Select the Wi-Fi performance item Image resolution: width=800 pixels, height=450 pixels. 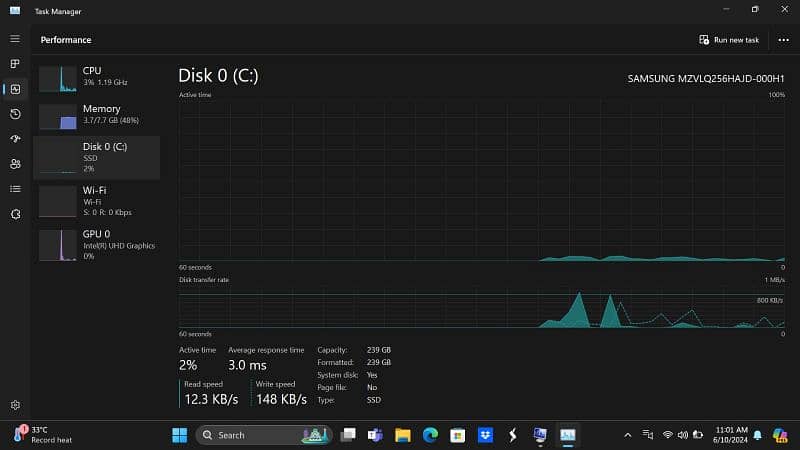pos(97,201)
